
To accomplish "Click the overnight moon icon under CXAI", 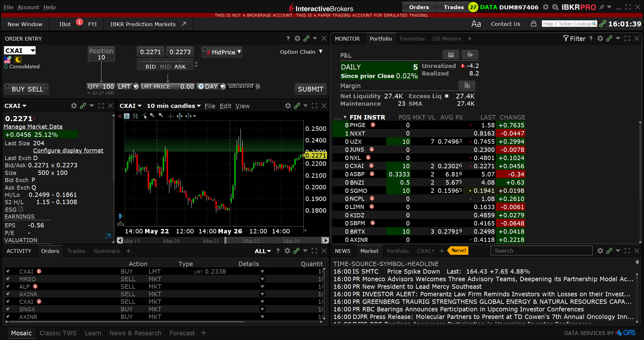I will [x=18, y=59].
